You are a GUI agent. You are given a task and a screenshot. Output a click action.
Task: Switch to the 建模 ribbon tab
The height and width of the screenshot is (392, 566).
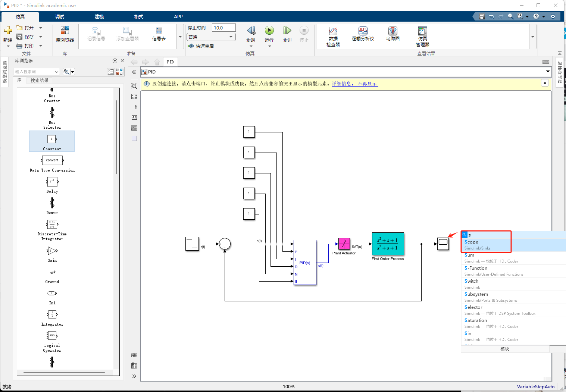(99, 17)
